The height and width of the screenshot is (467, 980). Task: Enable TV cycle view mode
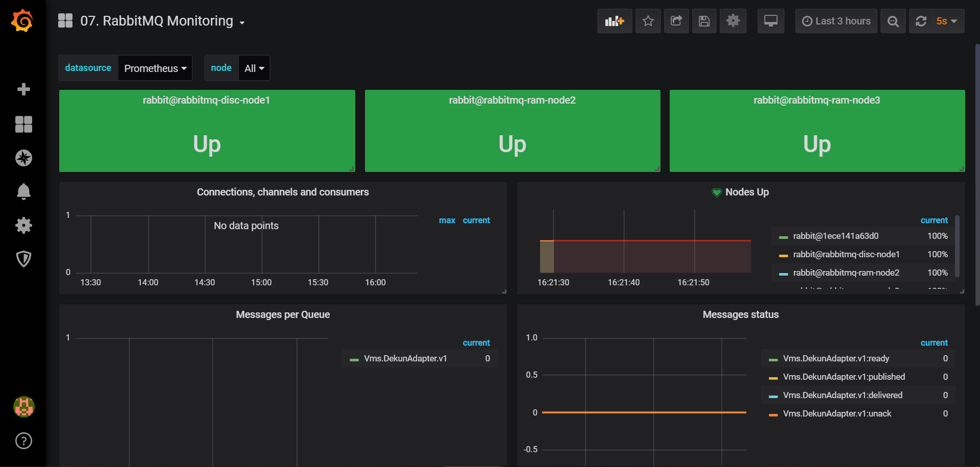[x=770, y=21]
